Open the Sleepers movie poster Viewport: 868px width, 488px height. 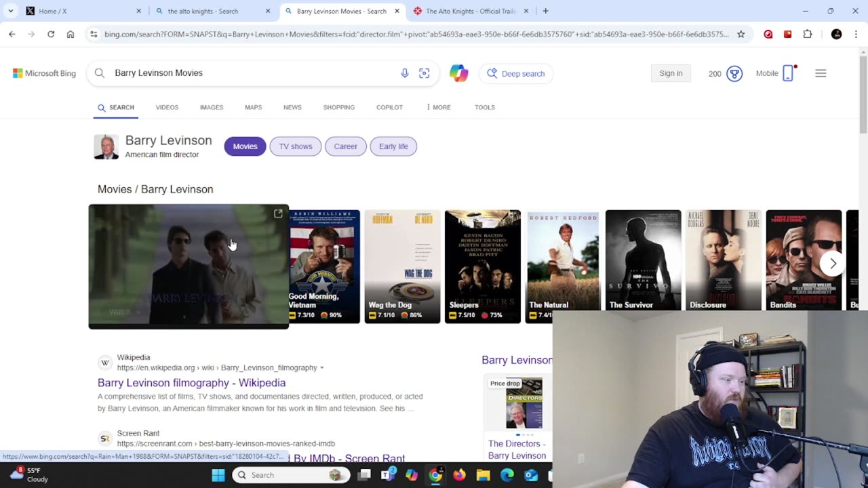(483, 266)
